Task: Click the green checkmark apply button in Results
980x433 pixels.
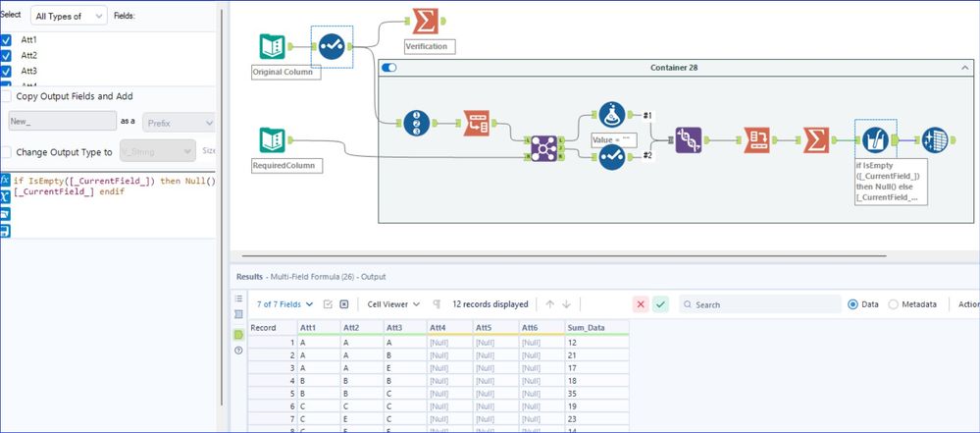Action: [660, 304]
